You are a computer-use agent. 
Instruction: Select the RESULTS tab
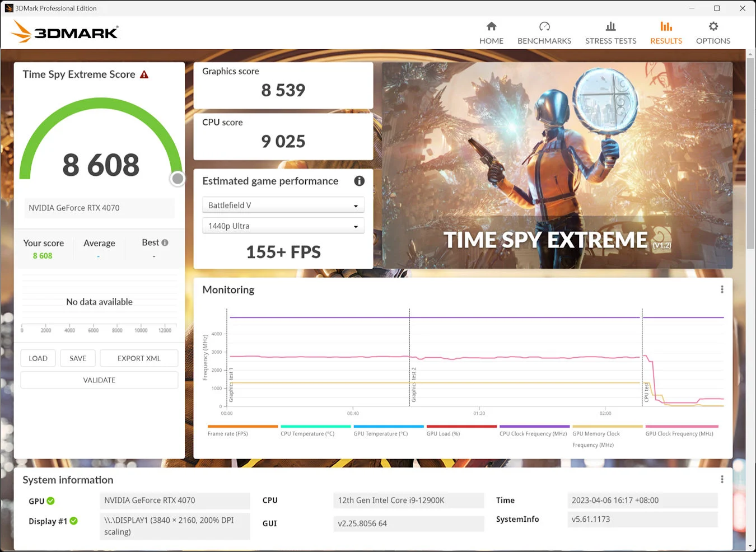click(666, 41)
